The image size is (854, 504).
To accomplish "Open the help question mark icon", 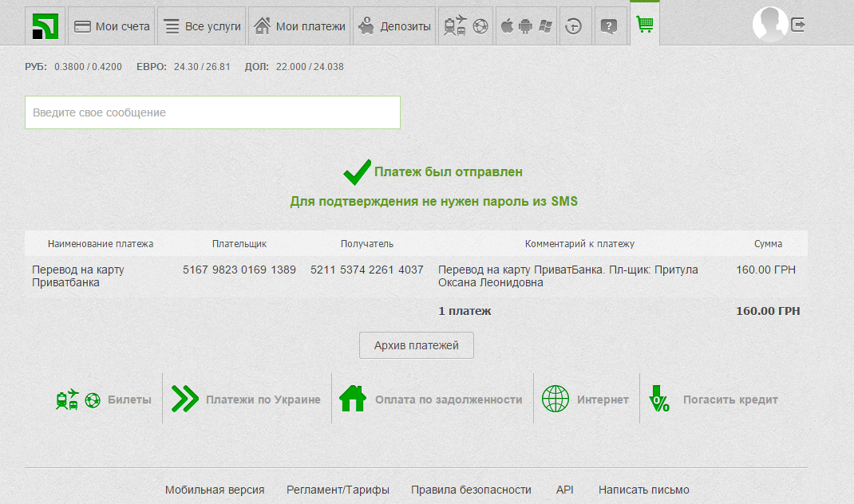I will click(608, 26).
